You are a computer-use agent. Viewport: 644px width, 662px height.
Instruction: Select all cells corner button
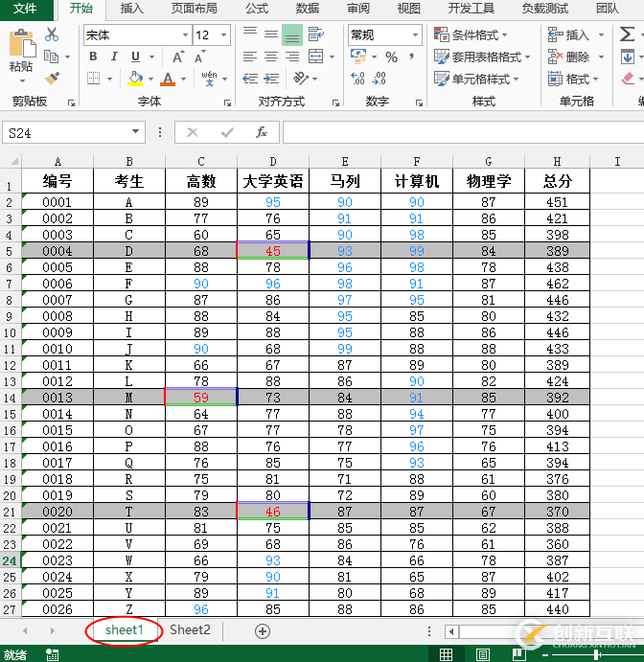(x=11, y=161)
